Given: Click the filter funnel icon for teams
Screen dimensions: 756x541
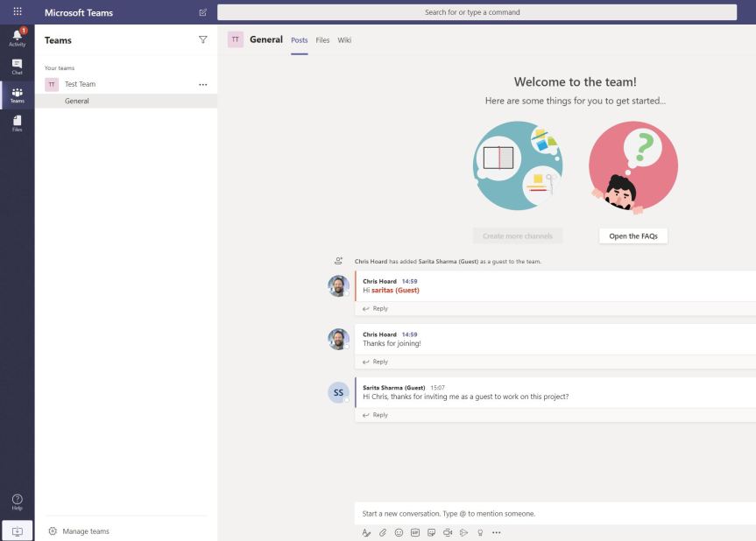Looking at the screenshot, I should coord(203,39).
